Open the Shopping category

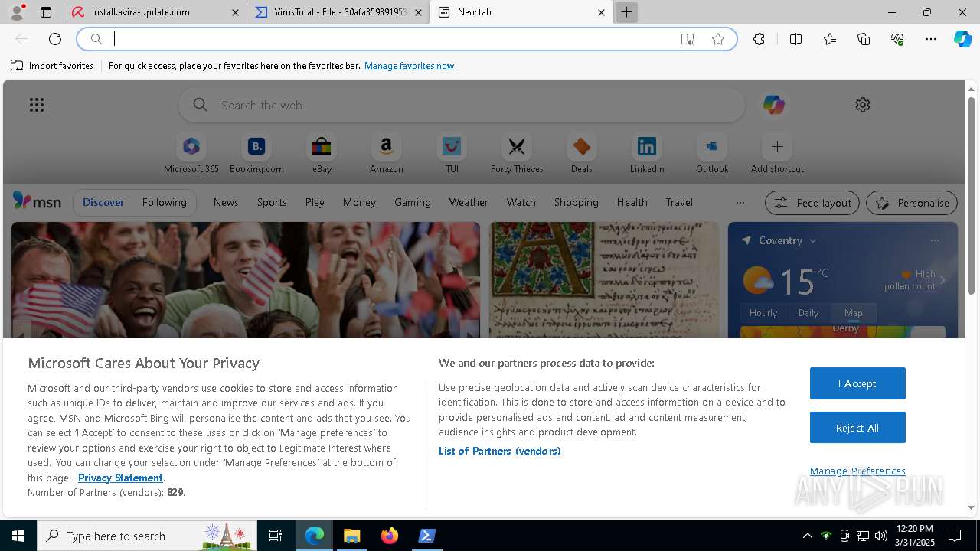[577, 202]
